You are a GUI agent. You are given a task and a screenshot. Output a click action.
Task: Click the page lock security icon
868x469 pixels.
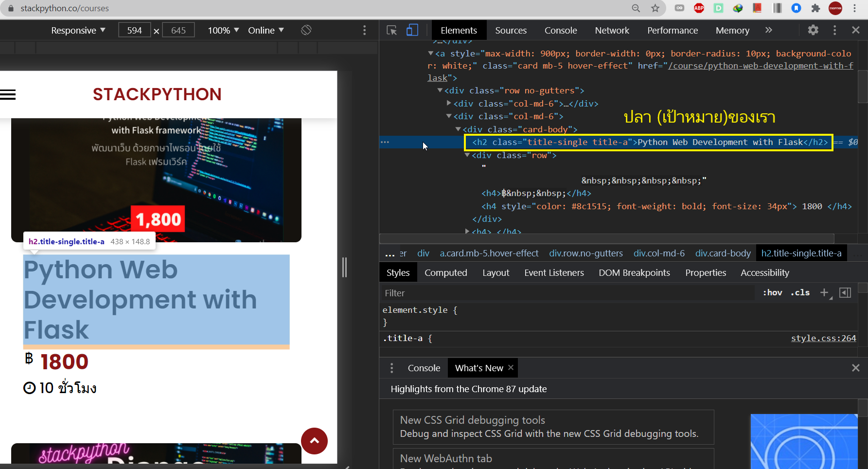pos(11,8)
